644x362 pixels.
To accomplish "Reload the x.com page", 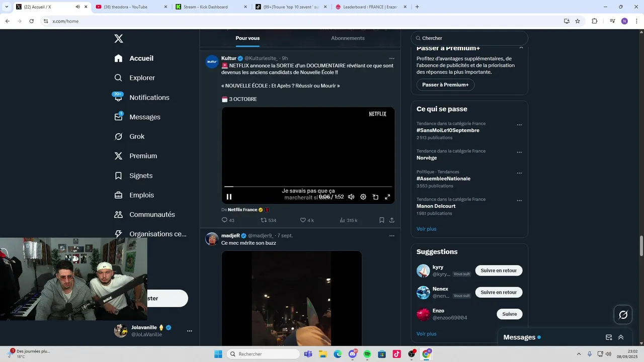I will tap(31, 21).
